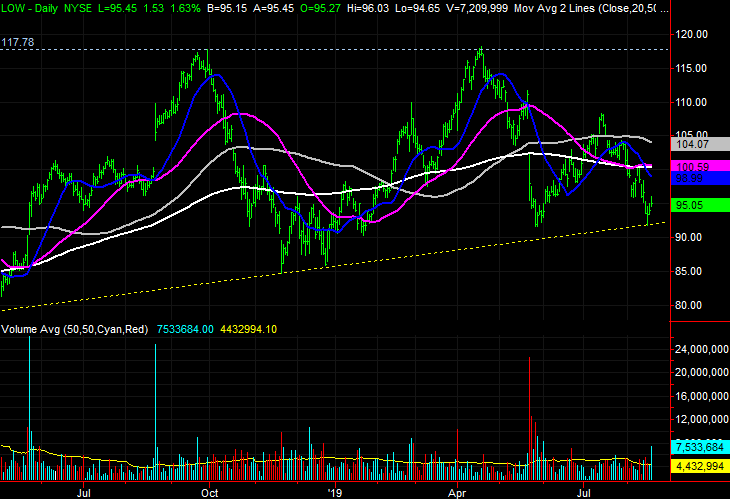The height and width of the screenshot is (499, 730).
Task: Click the Jul label on left of time axis
Action: (83, 492)
